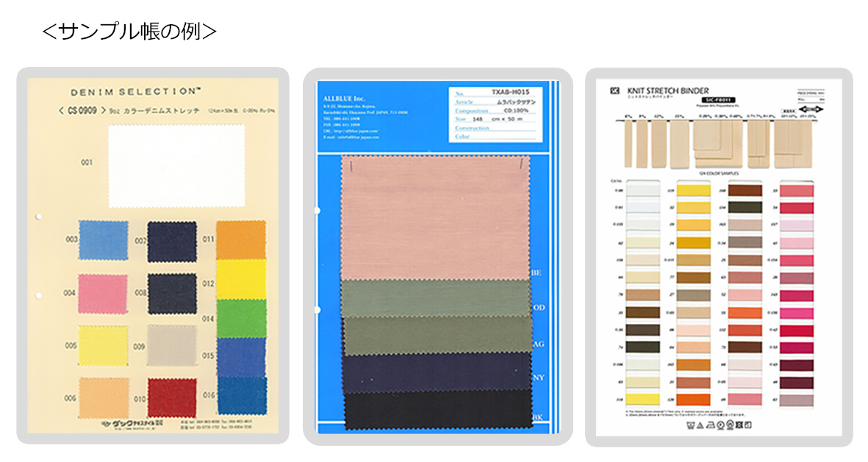Screen dimensions: 868x462
Task: Choose the black BK fabric sample
Action: point(439,411)
